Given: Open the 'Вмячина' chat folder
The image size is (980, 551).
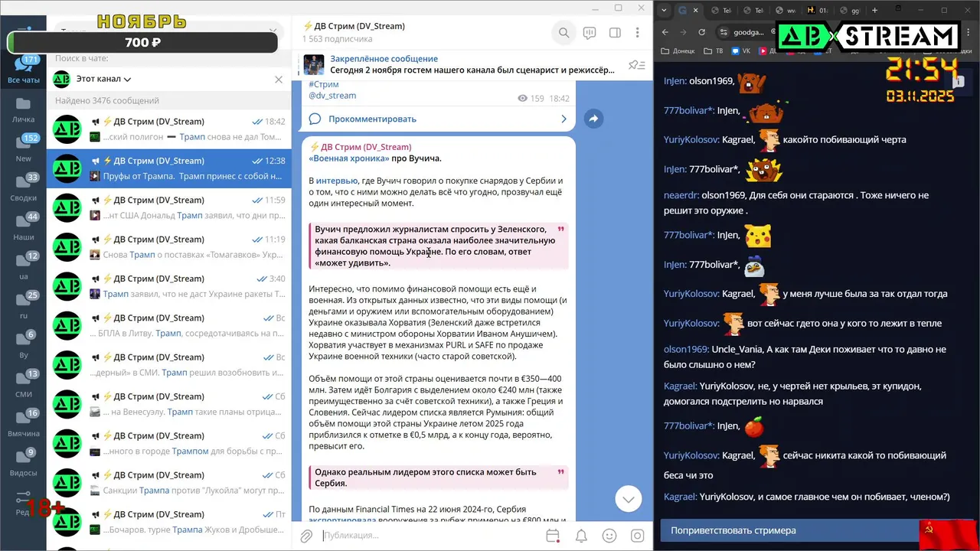Looking at the screenshot, I should click(x=24, y=423).
